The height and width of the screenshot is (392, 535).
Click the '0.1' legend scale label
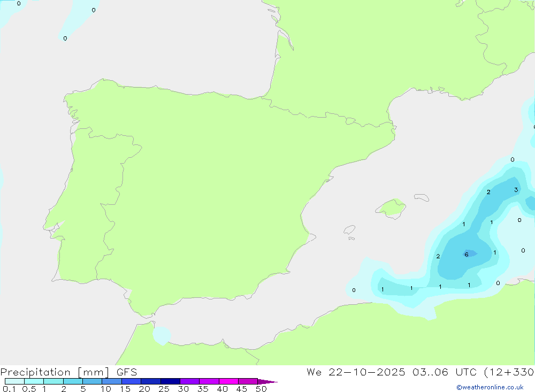click(9, 389)
